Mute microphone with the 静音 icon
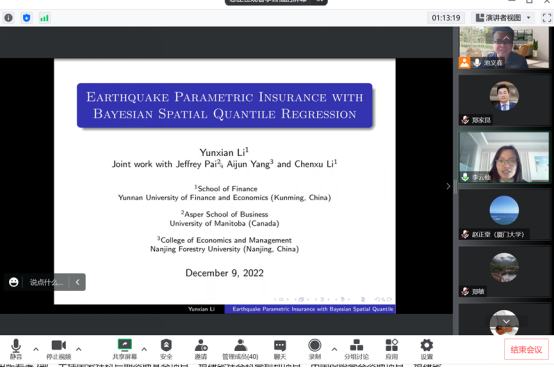The width and height of the screenshot is (554, 368). coord(16,349)
